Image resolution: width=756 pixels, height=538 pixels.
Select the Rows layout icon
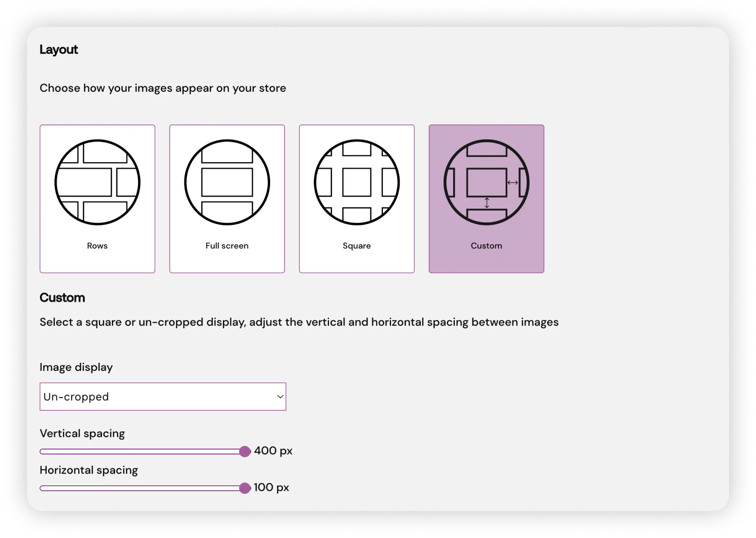pos(98,182)
